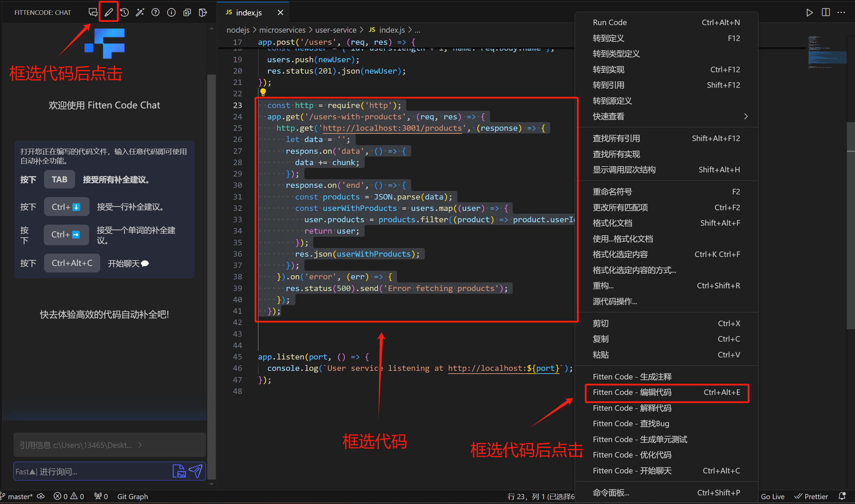Click the logout icon in Fitten chat header

point(203,12)
